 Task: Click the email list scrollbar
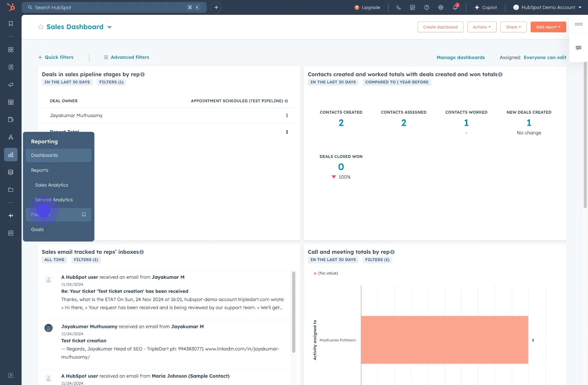[x=294, y=312]
